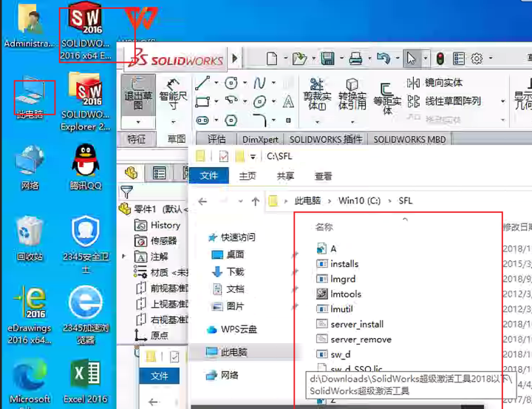Select the Polygon sketch tool

[231, 121]
